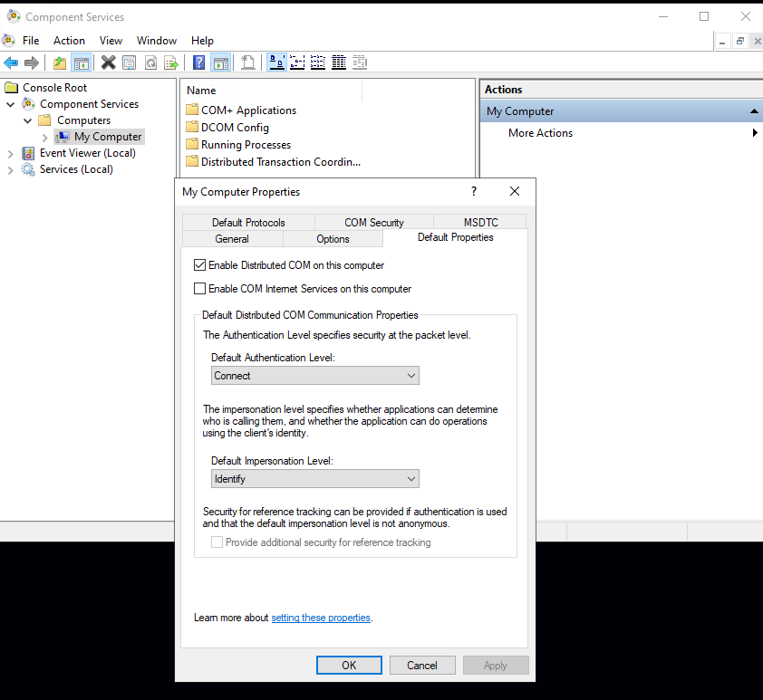This screenshot has height=700, width=763.
Task: Click the Export List toolbar icon
Action: 171,62
